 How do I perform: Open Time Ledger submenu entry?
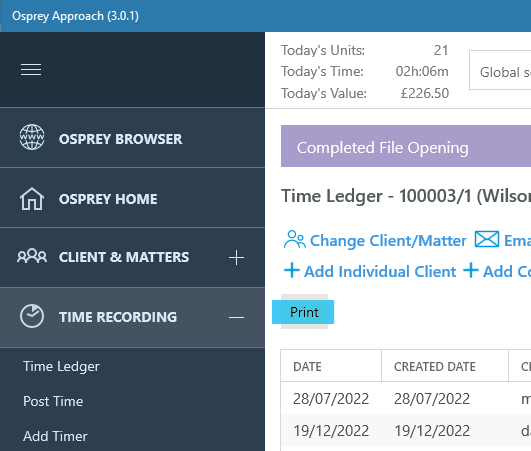61,366
